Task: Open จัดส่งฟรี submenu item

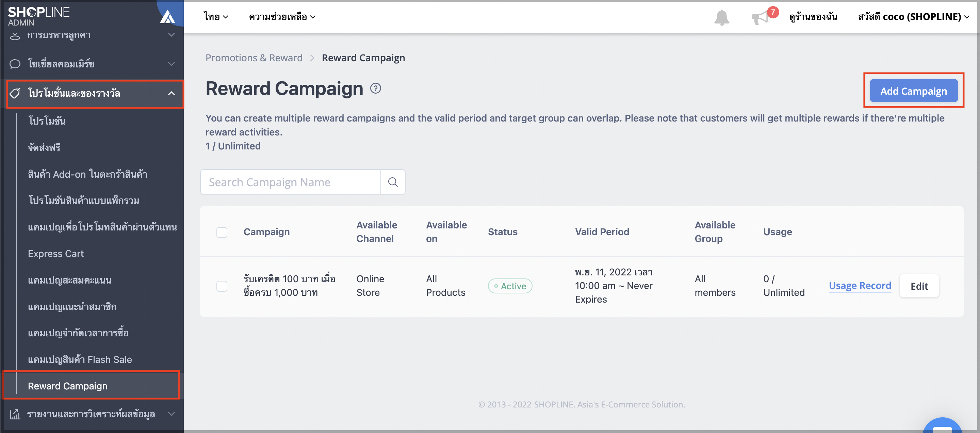Action: [x=44, y=148]
